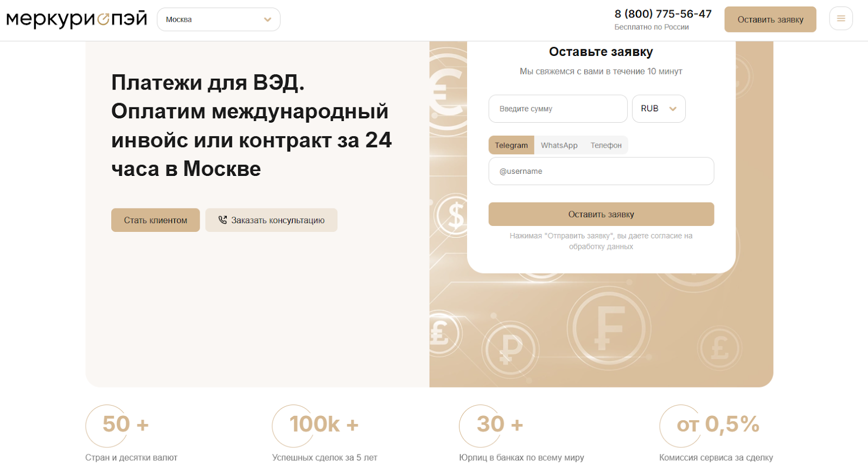The width and height of the screenshot is (868, 474).
Task: Click the chevron next to Москва
Action: [266, 19]
